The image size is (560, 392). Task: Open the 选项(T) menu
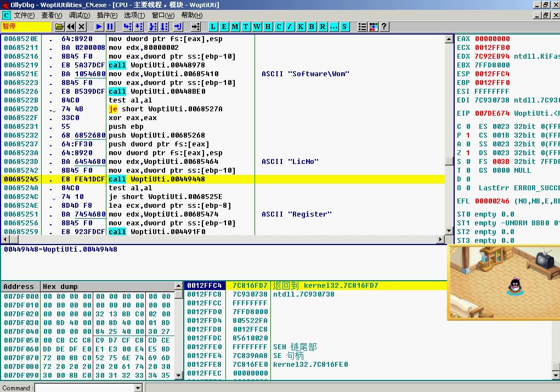click(134, 15)
